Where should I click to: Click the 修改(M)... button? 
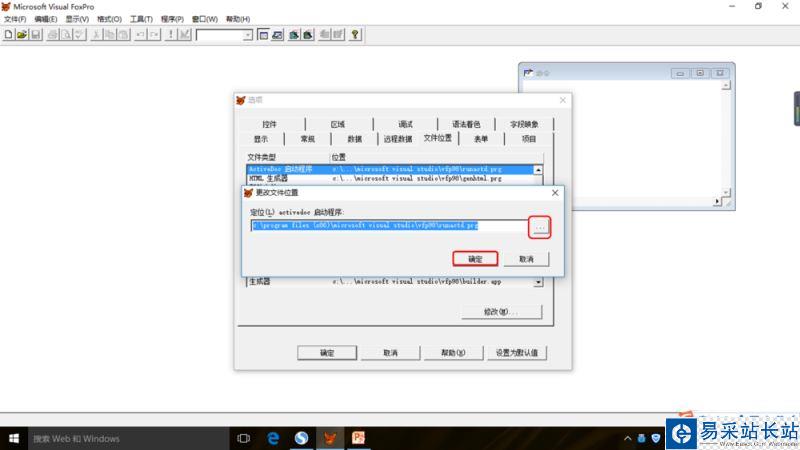click(502, 312)
